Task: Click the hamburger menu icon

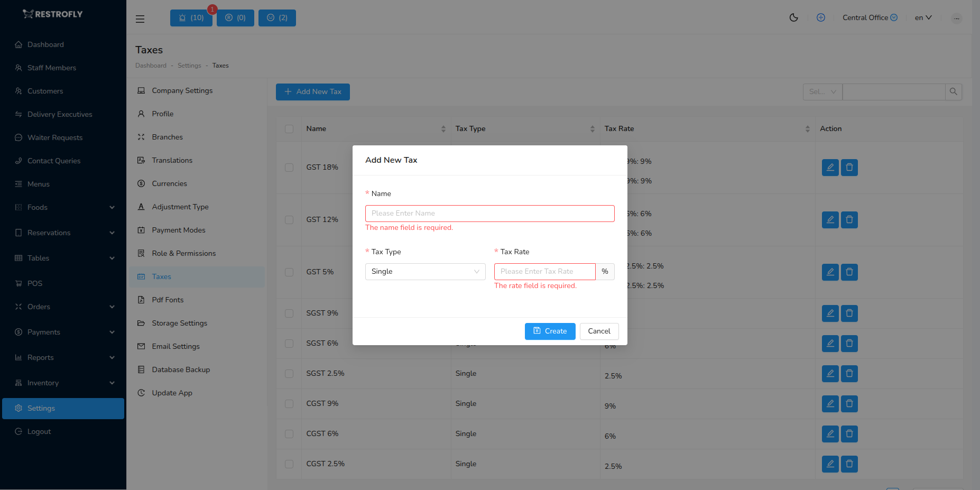Action: pyautogui.click(x=140, y=19)
